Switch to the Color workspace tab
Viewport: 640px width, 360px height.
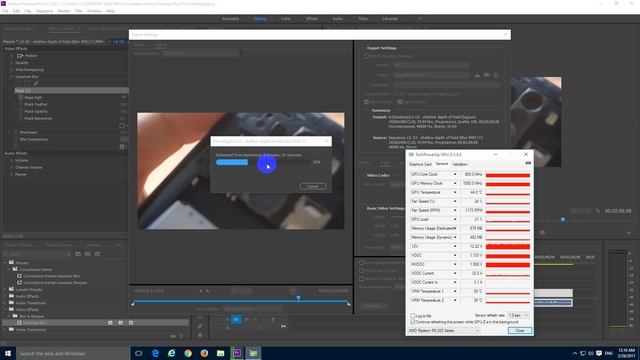click(x=286, y=19)
